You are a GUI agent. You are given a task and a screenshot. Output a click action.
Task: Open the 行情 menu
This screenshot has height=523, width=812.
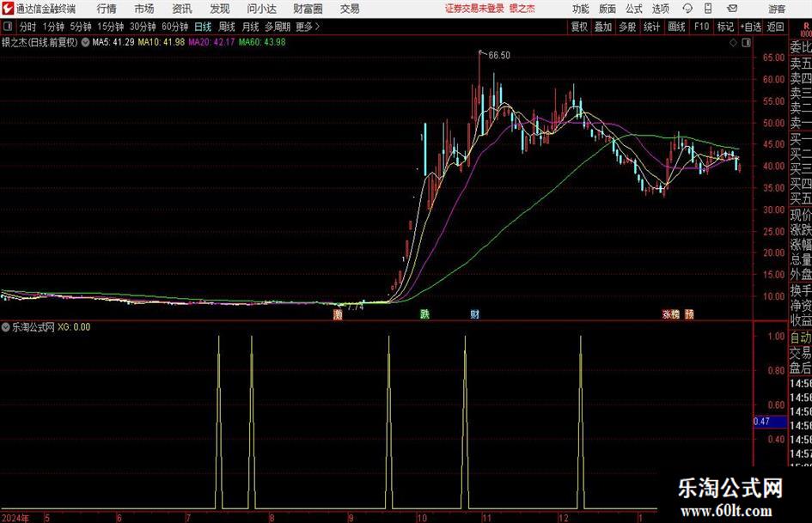tap(107, 9)
